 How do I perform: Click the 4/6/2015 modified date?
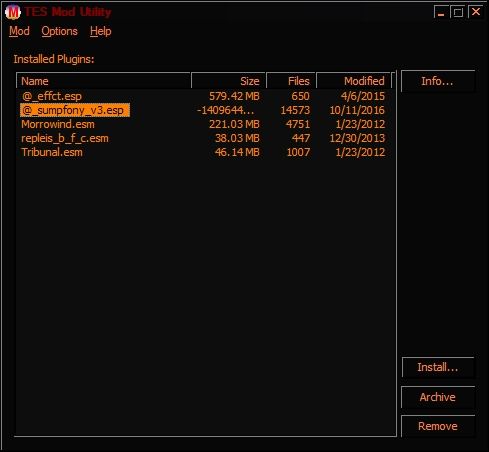363,96
